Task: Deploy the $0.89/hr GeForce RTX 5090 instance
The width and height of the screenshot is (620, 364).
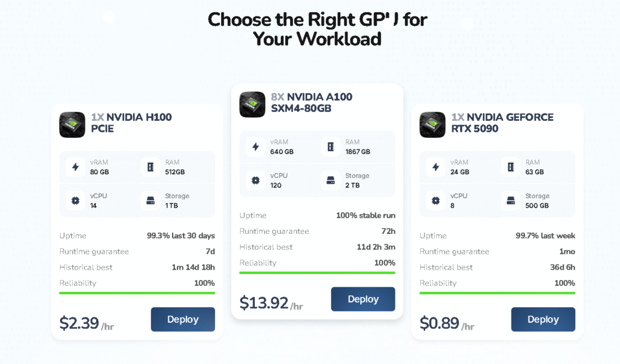Action: (x=543, y=319)
